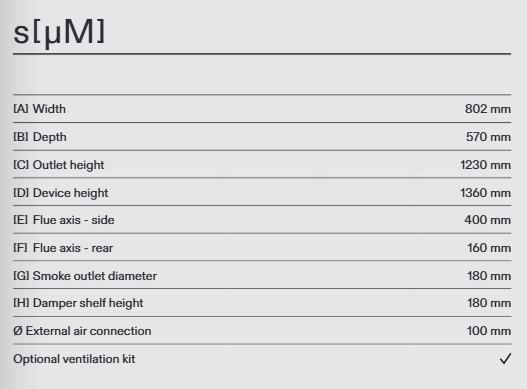
Task: Click the 160 mm flue rear value
Action: pos(489,248)
